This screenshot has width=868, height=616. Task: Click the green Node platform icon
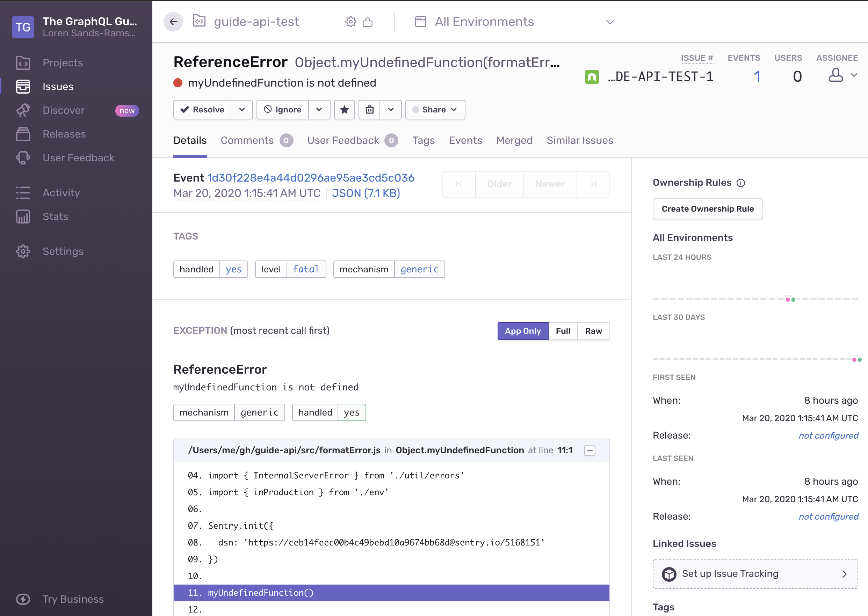[592, 76]
